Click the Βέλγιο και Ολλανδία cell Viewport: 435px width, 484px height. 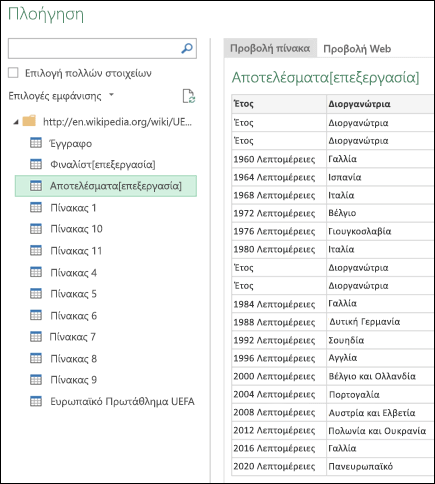click(x=380, y=376)
